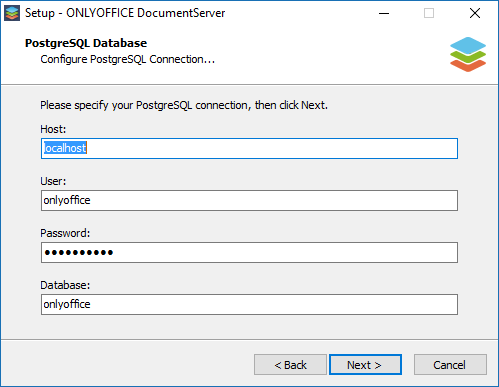This screenshot has width=499, height=387.
Task: Close the Setup window
Action: (x=475, y=13)
